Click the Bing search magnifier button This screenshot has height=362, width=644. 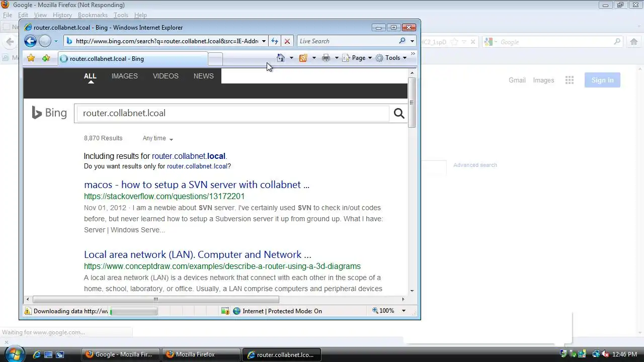[399, 113]
